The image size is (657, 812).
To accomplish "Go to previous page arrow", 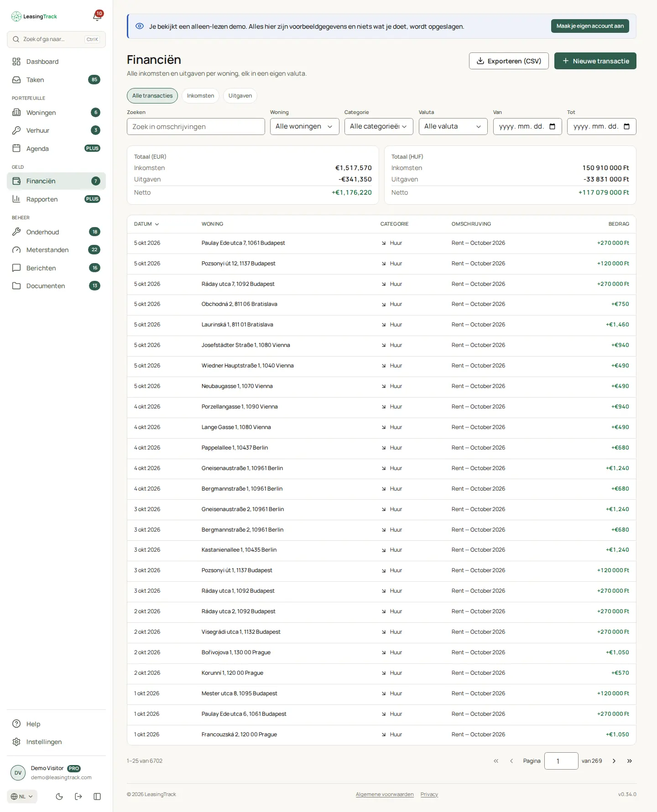I will click(x=511, y=761).
